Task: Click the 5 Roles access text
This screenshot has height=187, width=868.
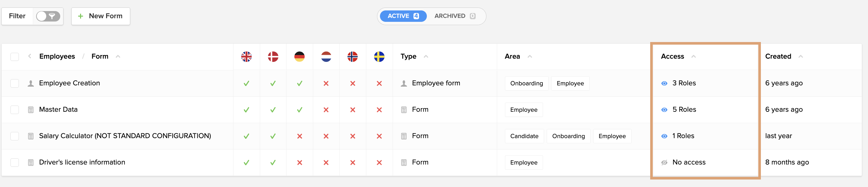Action: 684,109
